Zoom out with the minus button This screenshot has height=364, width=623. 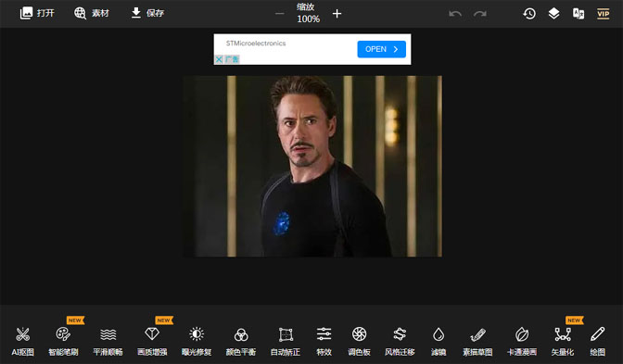[280, 14]
